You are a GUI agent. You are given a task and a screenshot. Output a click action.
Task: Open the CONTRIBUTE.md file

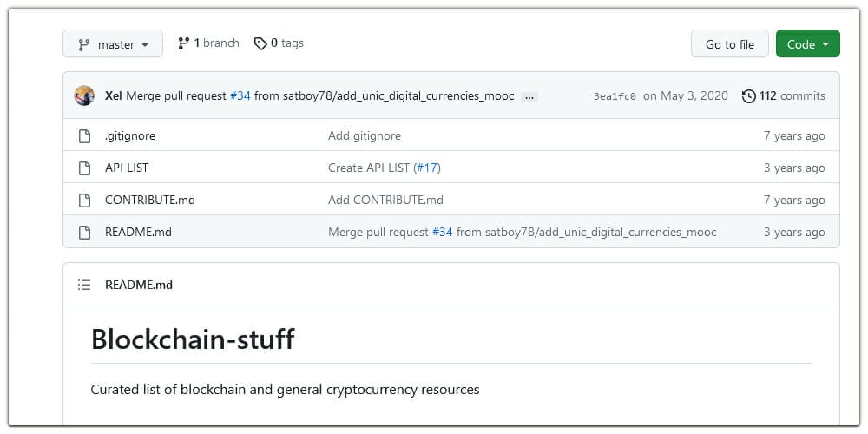(150, 200)
